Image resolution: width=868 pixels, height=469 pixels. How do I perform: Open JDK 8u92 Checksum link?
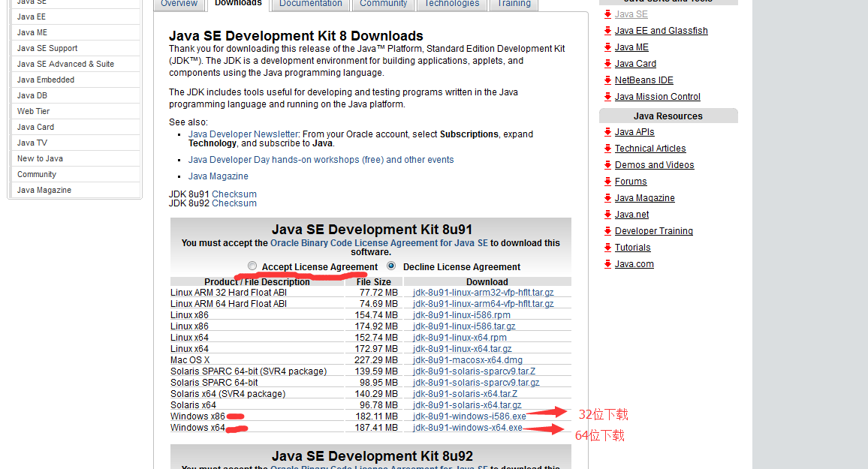pyautogui.click(x=234, y=203)
